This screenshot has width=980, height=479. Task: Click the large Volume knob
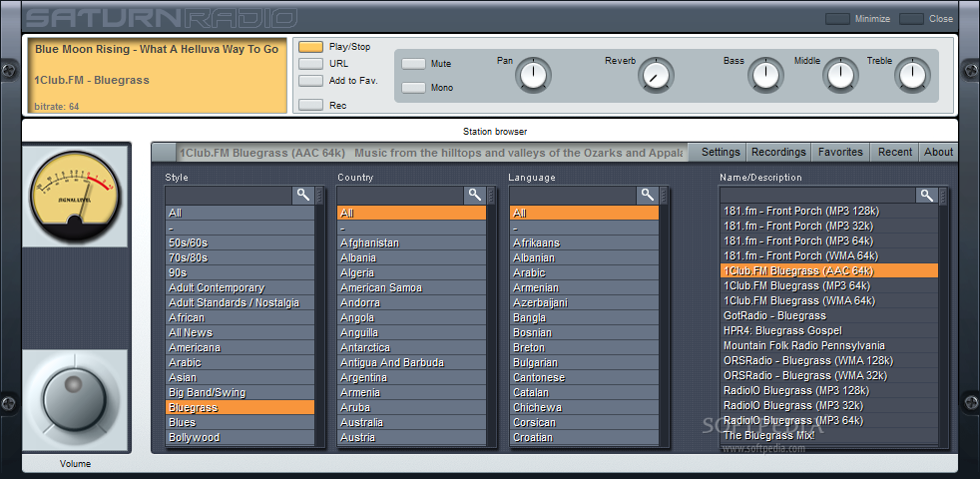click(75, 400)
